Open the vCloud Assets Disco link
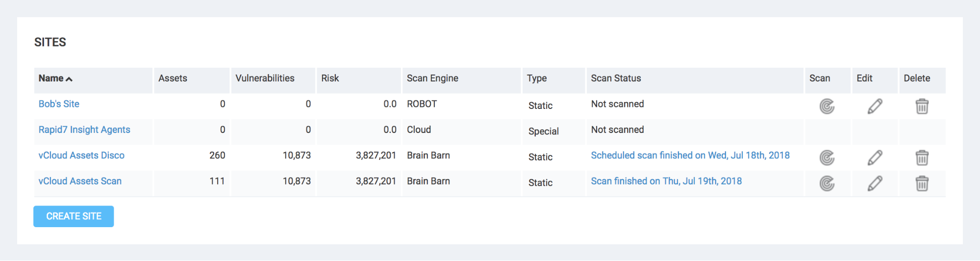 (81, 156)
